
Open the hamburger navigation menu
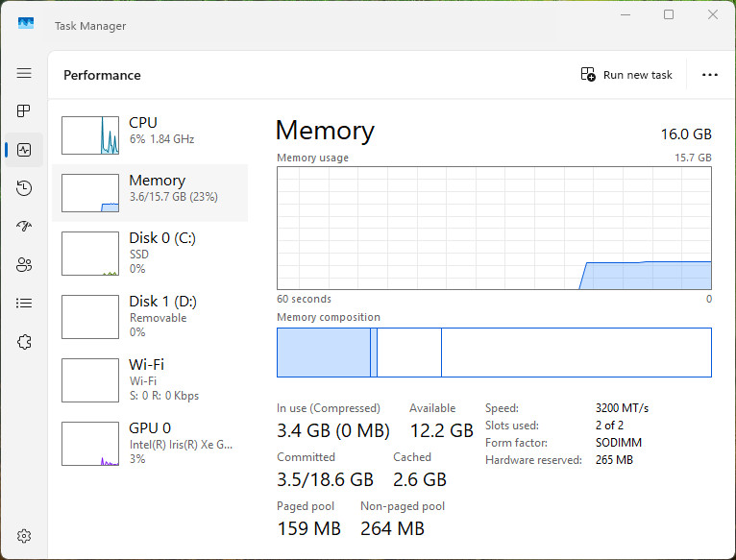pyautogui.click(x=24, y=73)
